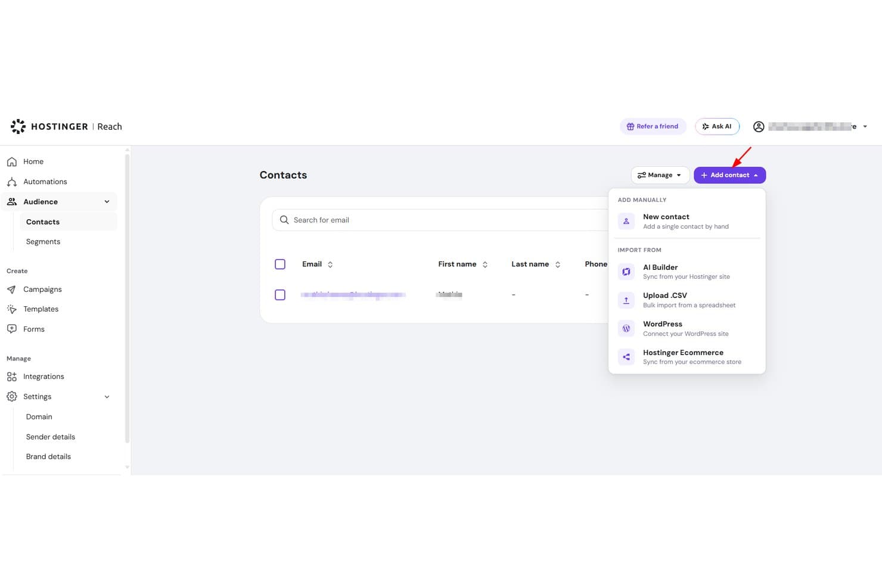
Task: Close the Add contact dropdown
Action: click(x=729, y=175)
